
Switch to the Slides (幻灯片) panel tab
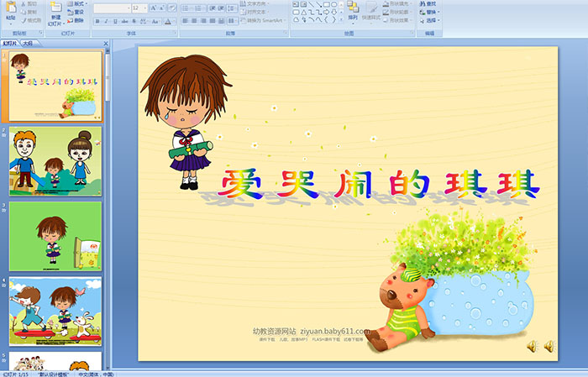(x=10, y=44)
